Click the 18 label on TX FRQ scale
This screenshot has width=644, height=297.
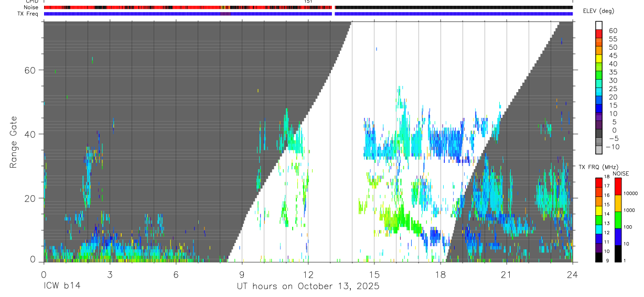[608, 177]
